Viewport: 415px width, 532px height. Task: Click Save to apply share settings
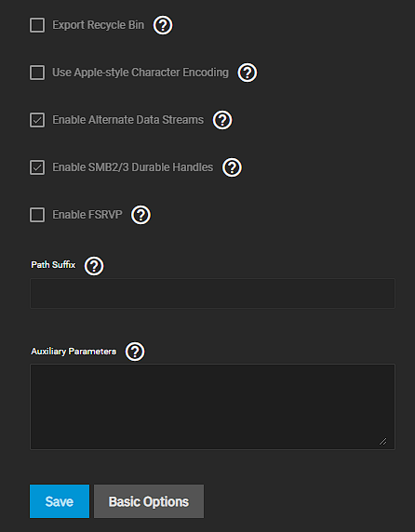point(60,501)
